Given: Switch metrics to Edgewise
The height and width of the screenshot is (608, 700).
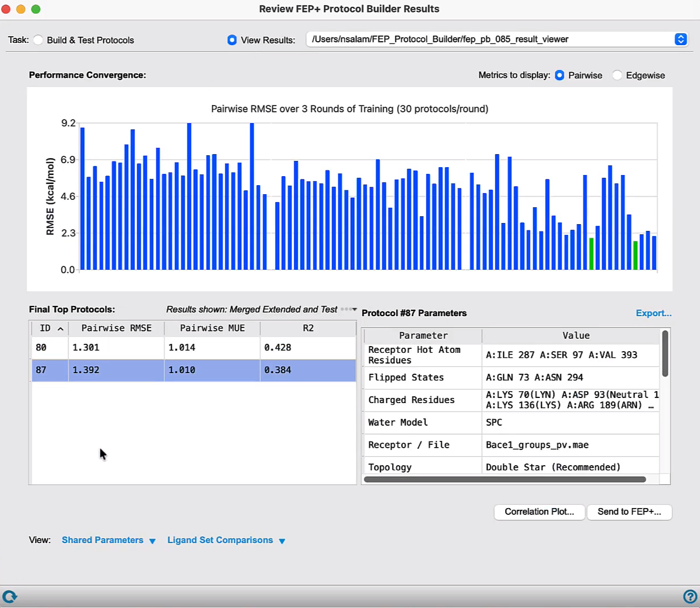Looking at the screenshot, I should [618, 75].
